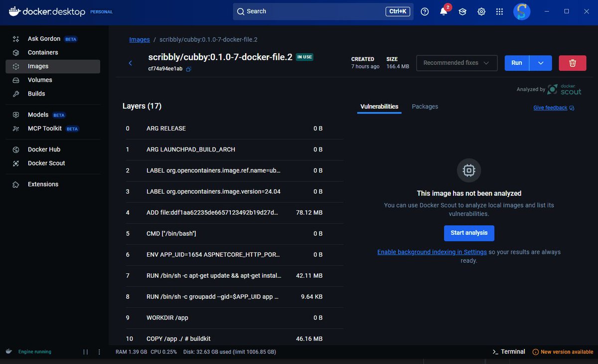Focus the Search field
The width and height of the screenshot is (598, 364).
point(323,11)
